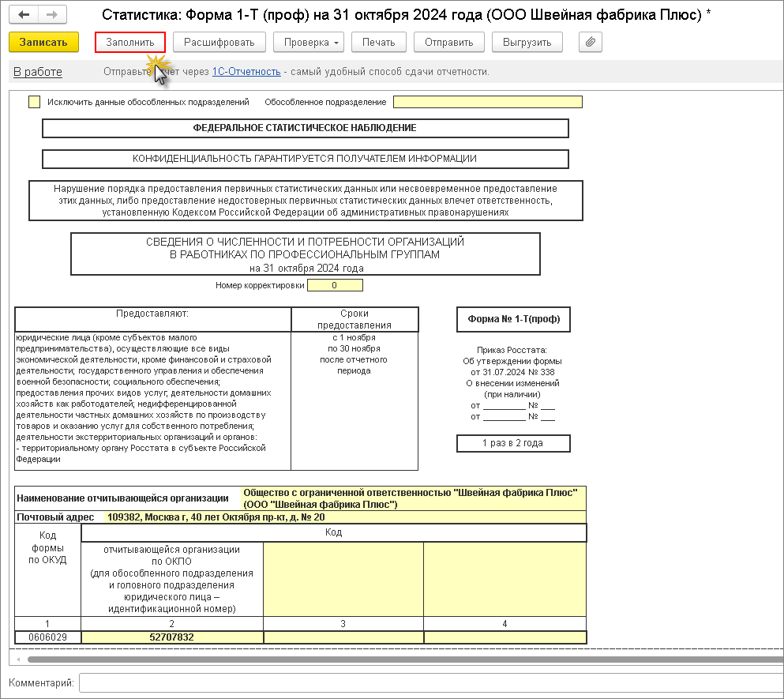Image resolution: width=784 pixels, height=699 pixels.
Task: Click the ФЕДЕРАЛЬНОЕ СТАТИСТИЧЕСКОЕ НАБЛЮДЕНИЕ heading
Action: click(x=305, y=128)
